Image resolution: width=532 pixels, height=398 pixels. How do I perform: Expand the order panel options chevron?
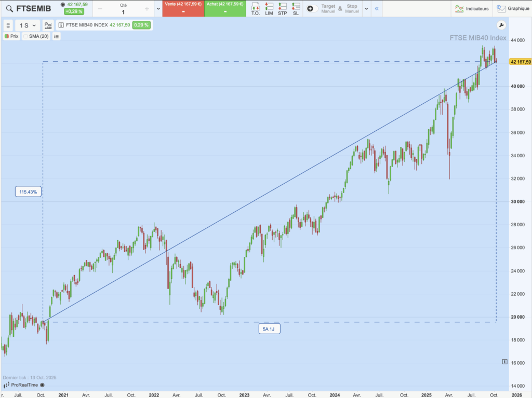point(366,8)
